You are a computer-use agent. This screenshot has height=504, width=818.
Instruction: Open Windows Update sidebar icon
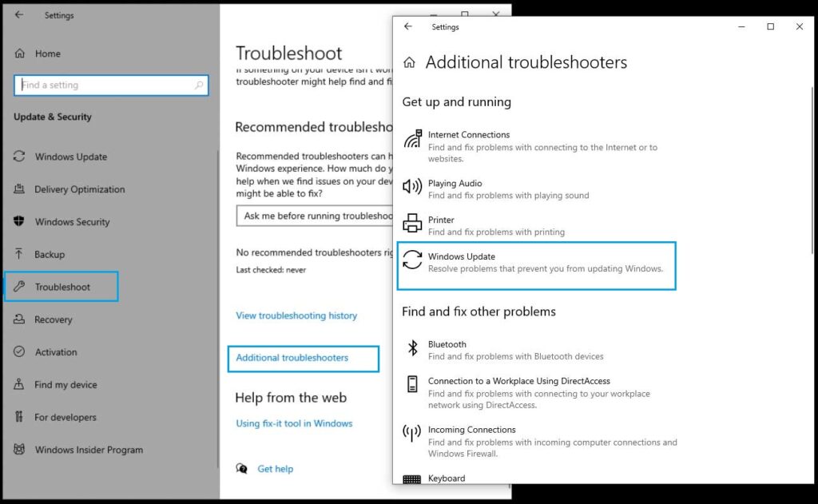click(19, 156)
